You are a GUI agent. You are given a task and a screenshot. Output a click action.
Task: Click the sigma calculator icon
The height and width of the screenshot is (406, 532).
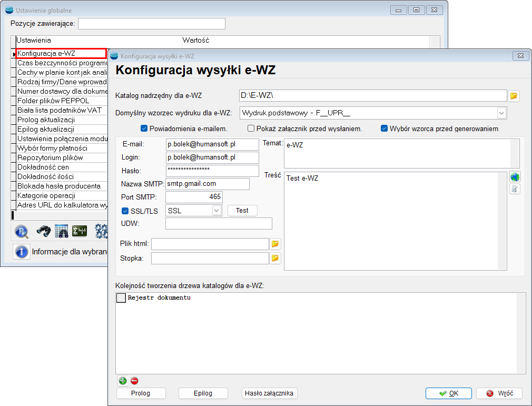click(80, 231)
